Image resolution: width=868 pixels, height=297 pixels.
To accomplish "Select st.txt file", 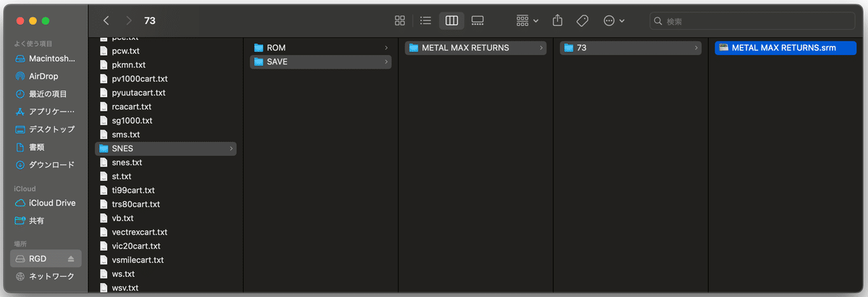I will pyautogui.click(x=166, y=176).
